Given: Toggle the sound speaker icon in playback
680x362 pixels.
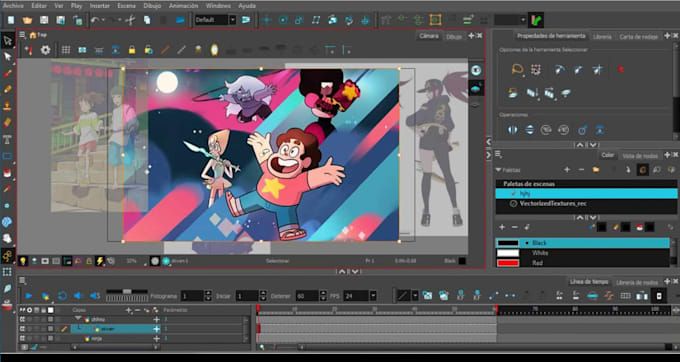Looking at the screenshot, I should 78,296.
